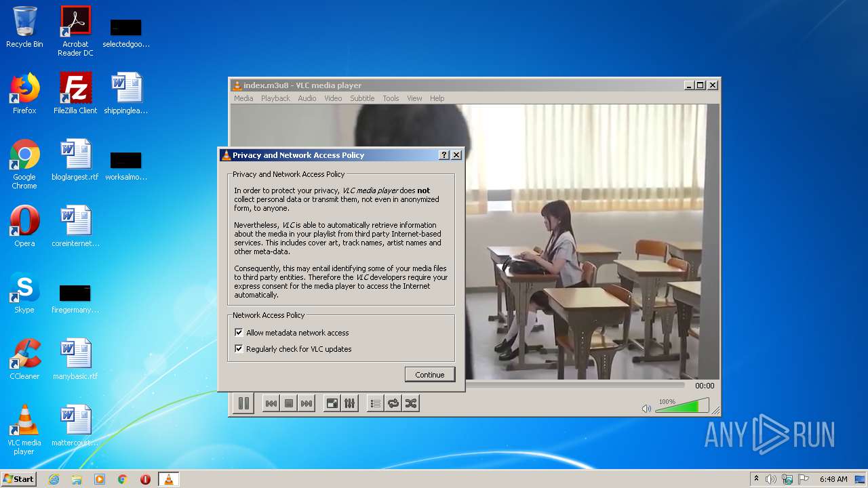Pause playback in VLC

click(243, 403)
